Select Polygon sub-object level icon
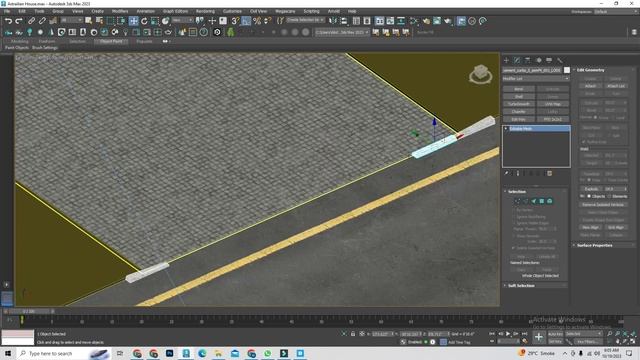The height and width of the screenshot is (360, 640). coord(542,201)
